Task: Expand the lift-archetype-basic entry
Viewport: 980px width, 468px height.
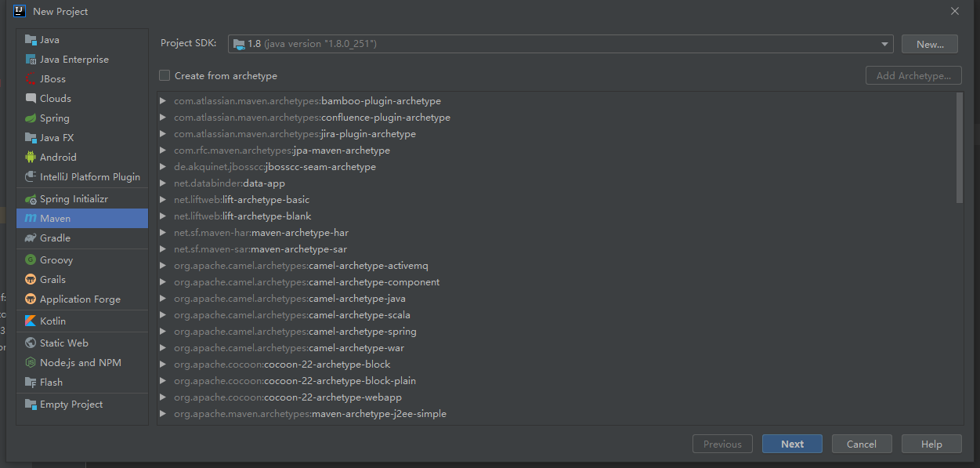Action: click(163, 200)
